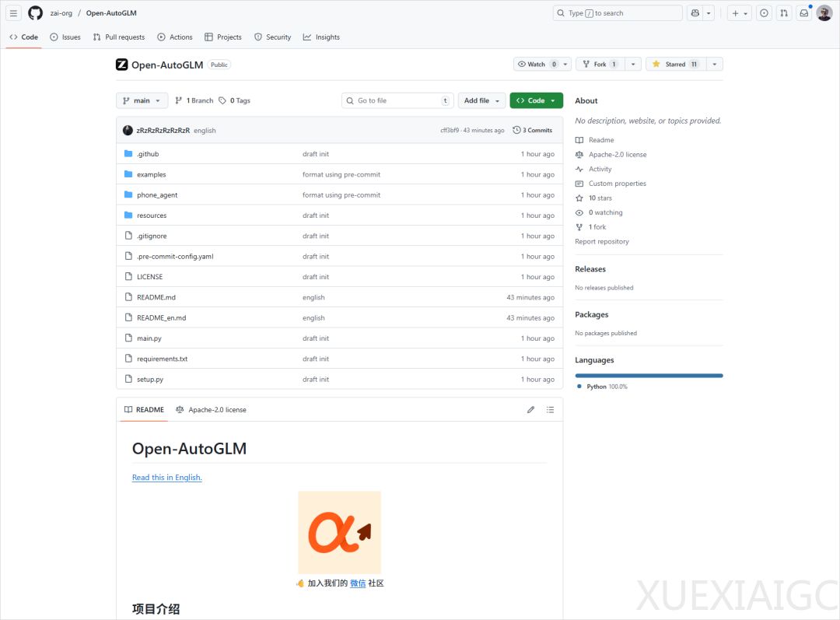Viewport: 840px width, 620px height.
Task: Follow the Read this in English link
Action: click(x=166, y=478)
